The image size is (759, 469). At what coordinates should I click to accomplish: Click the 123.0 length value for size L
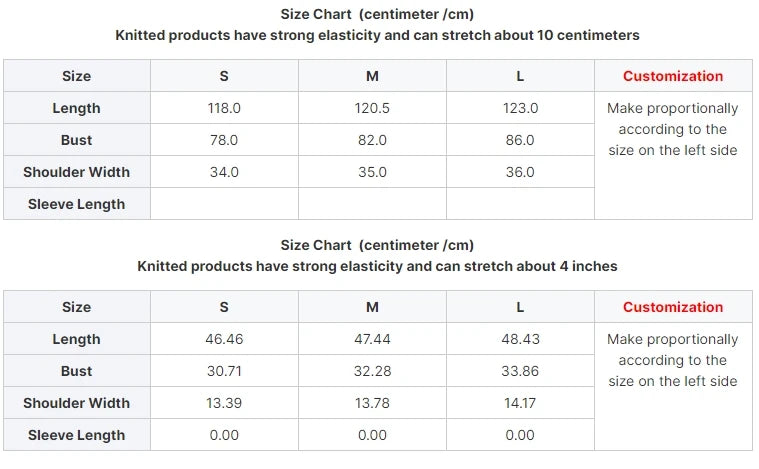[x=520, y=108]
